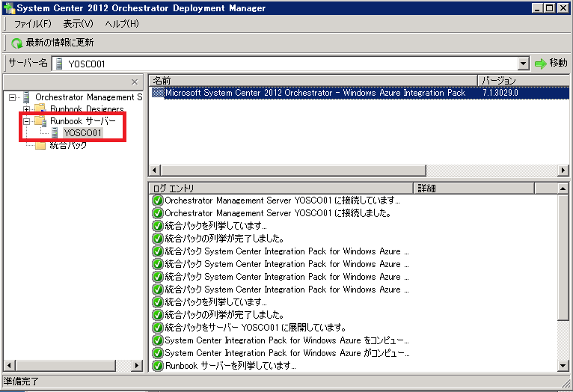The image size is (573, 392).
Task: Select 統合パック folder in tree
Action: [x=68, y=145]
